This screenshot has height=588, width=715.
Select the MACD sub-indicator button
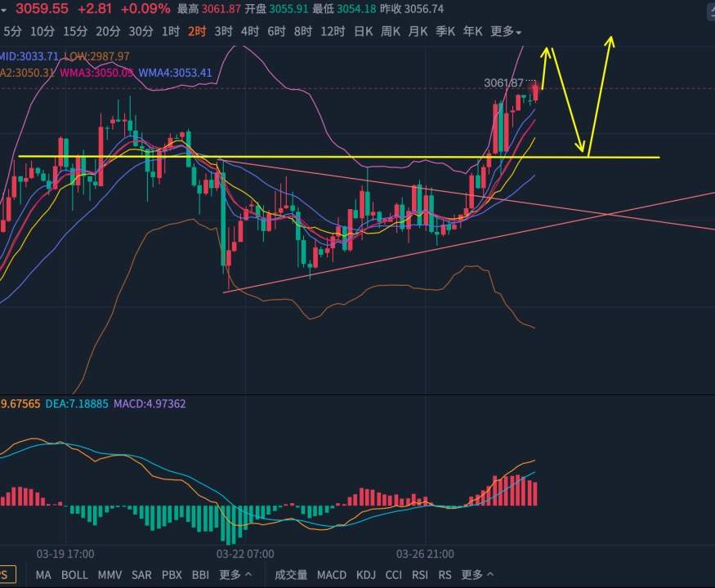coord(332,575)
